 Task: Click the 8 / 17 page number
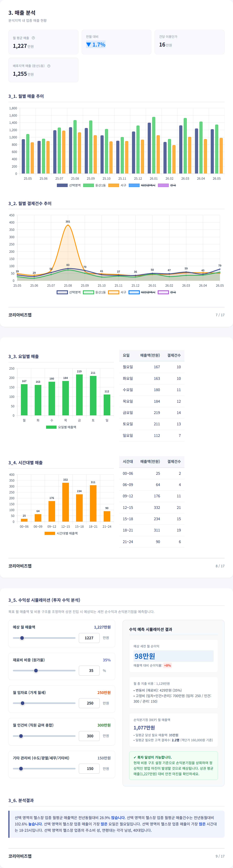pyautogui.click(x=220, y=566)
